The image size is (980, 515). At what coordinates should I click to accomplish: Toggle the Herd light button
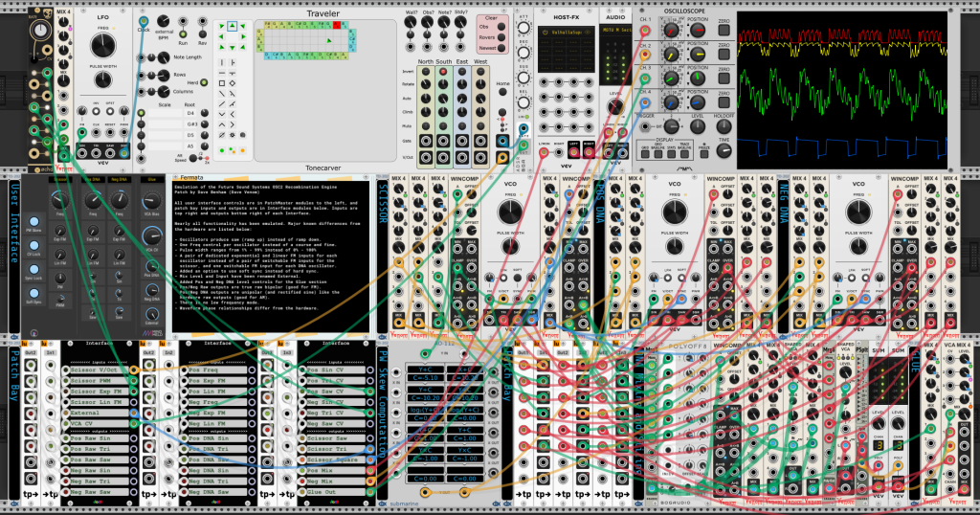(204, 82)
